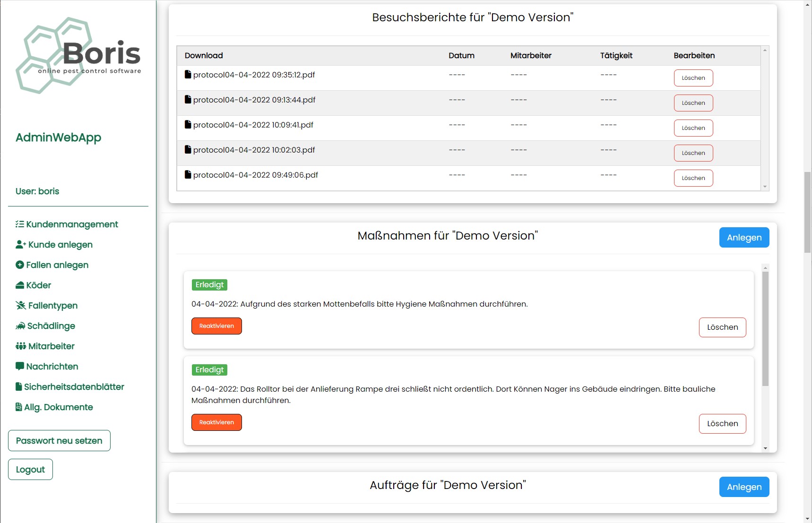Click the Maßnahmen list scrollbar thumb

click(765, 328)
